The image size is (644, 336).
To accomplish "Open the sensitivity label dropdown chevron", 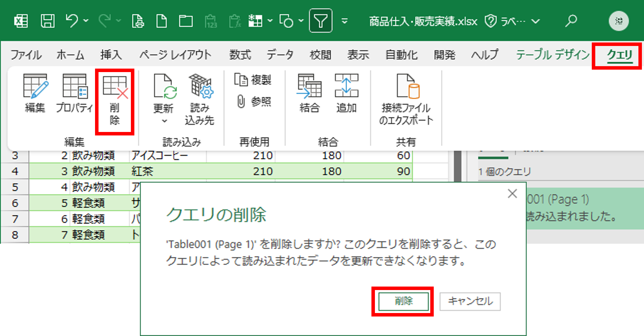I will point(535,22).
